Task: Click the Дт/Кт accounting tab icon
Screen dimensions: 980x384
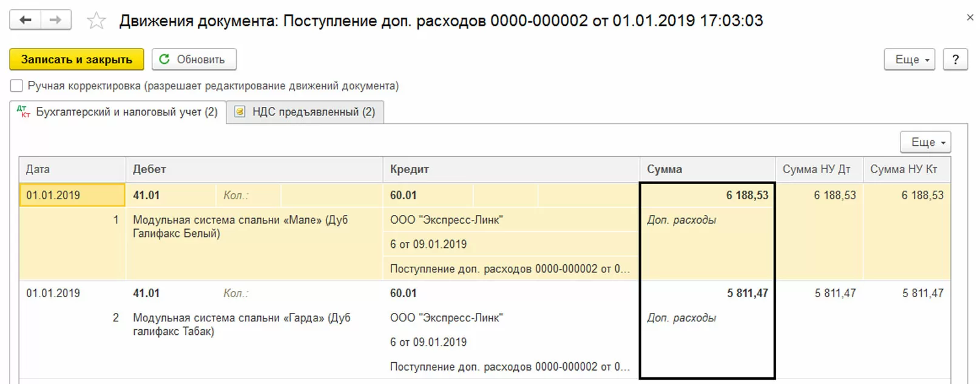Action: coord(23,112)
